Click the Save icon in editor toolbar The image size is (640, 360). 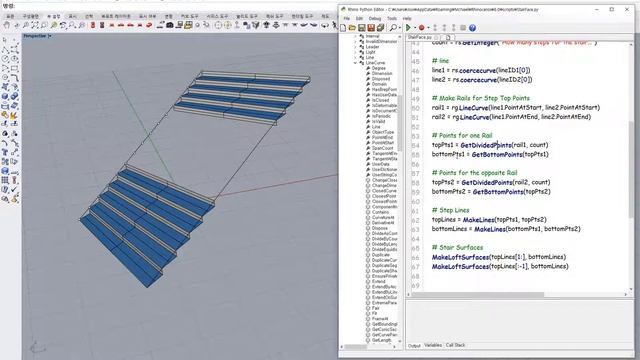(362, 28)
